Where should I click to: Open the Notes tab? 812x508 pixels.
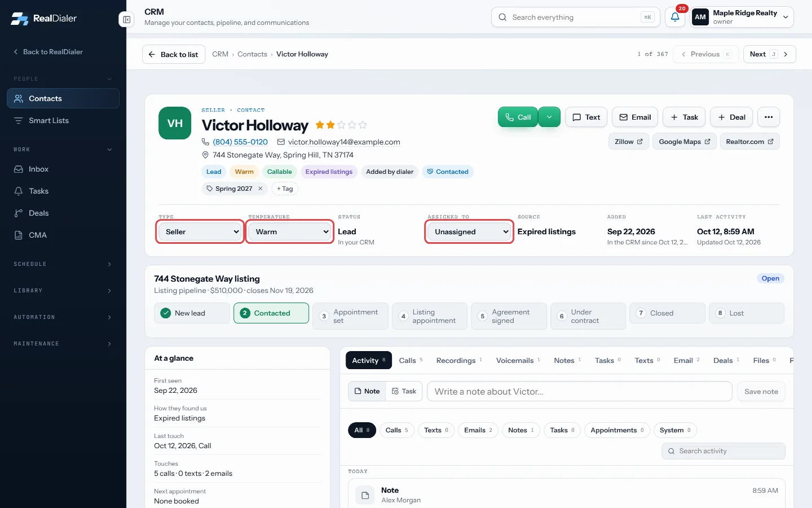pos(567,360)
